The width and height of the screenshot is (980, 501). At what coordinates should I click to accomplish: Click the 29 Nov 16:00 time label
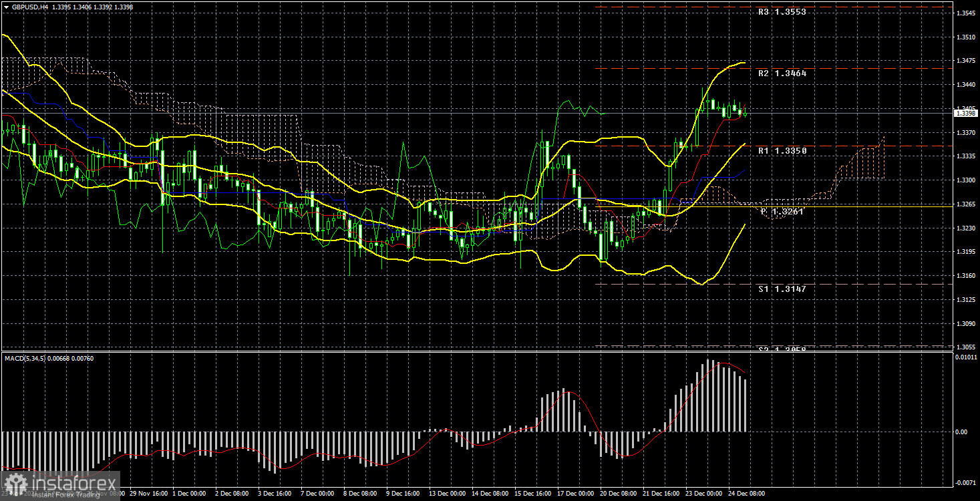[149, 494]
